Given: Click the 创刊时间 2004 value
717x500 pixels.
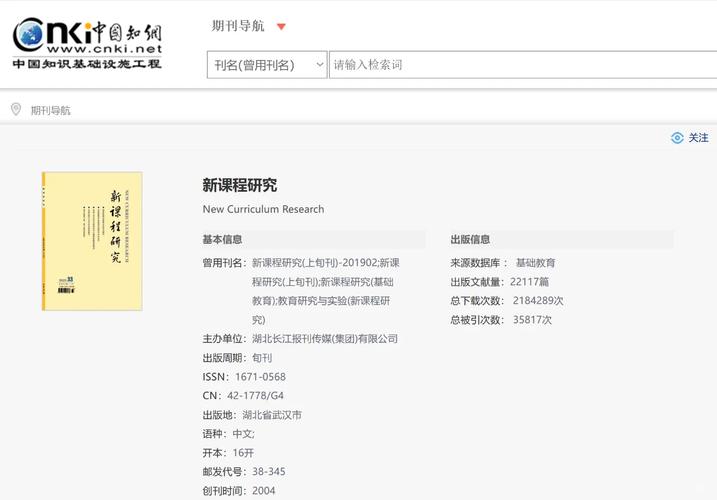Looking at the screenshot, I should tap(264, 491).
